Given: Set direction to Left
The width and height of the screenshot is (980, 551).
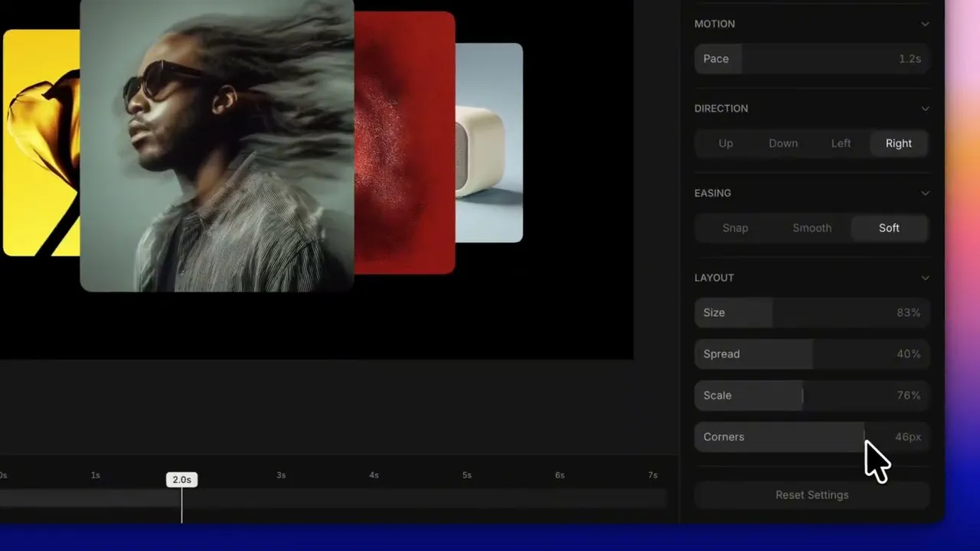Looking at the screenshot, I should [x=841, y=143].
